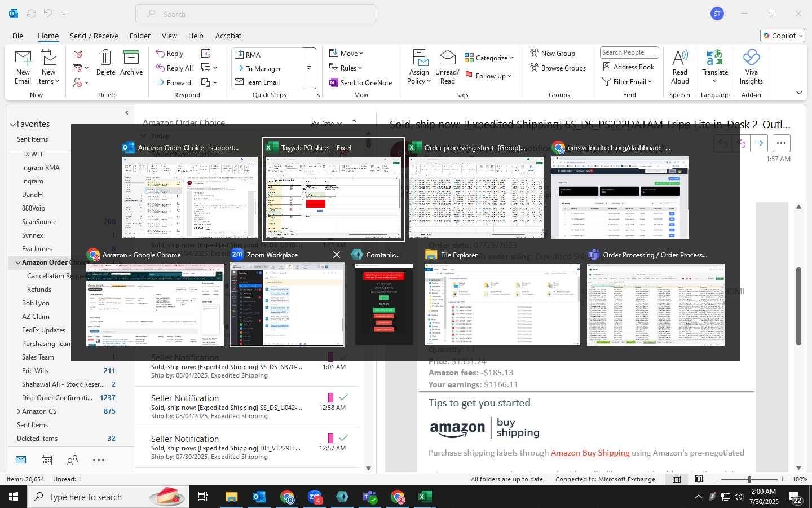This screenshot has height=508, width=812.
Task: Collapse the ribbon with the chevron
Action: (799, 93)
